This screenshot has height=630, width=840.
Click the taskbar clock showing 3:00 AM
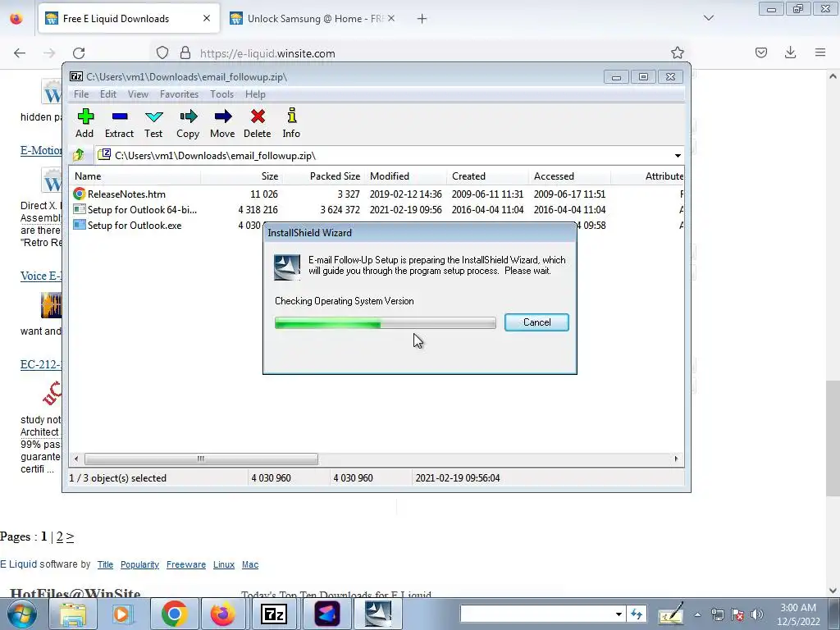pos(797,614)
